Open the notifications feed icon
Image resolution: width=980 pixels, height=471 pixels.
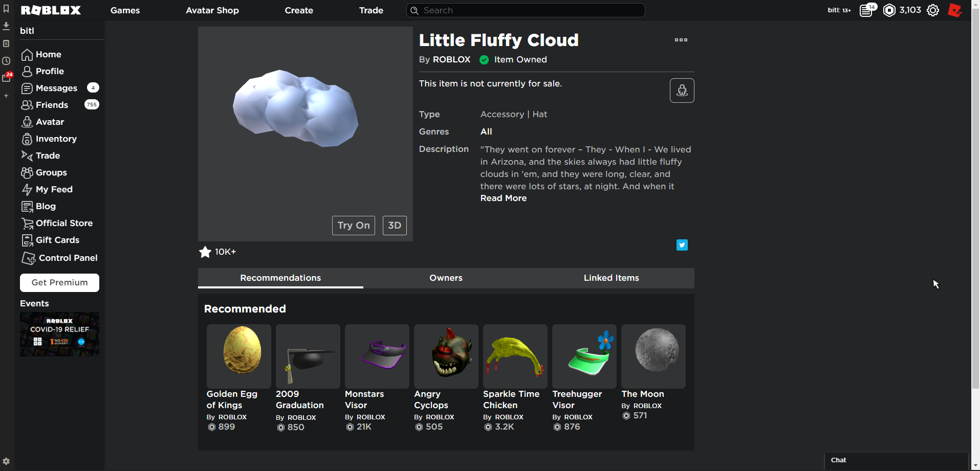click(867, 10)
